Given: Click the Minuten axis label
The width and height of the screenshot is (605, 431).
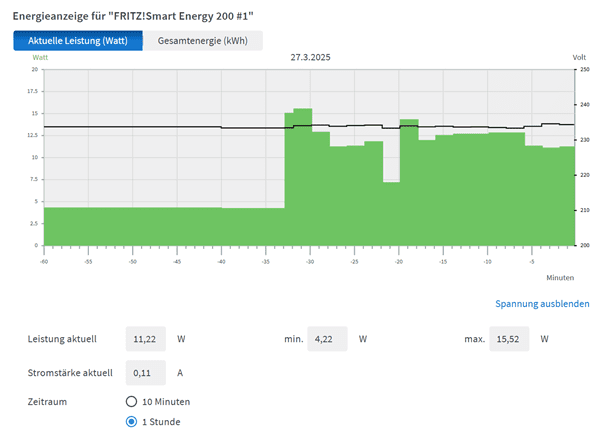Looking at the screenshot, I should pos(560,276).
